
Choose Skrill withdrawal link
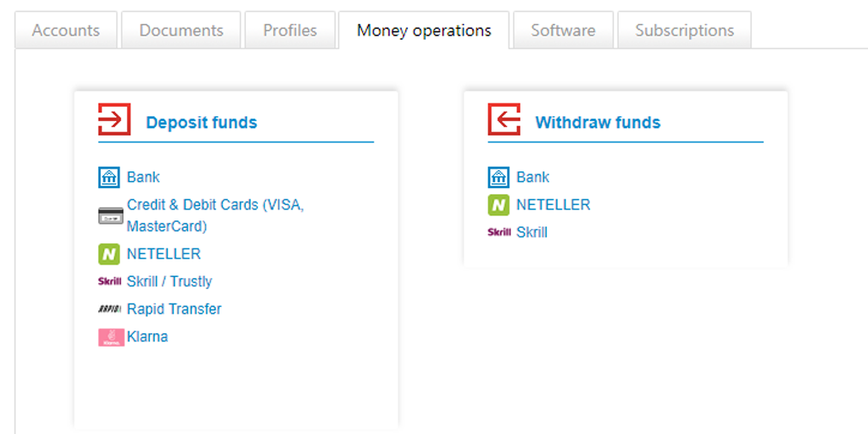(x=532, y=232)
